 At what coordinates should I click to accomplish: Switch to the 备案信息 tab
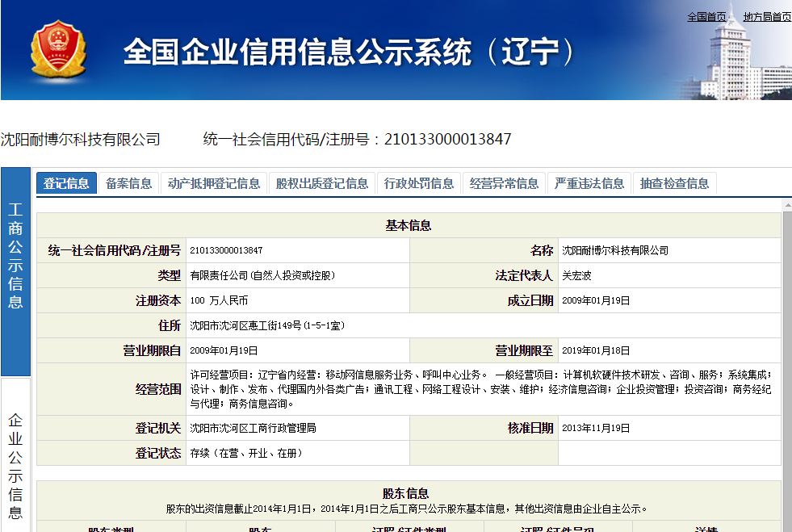(128, 183)
